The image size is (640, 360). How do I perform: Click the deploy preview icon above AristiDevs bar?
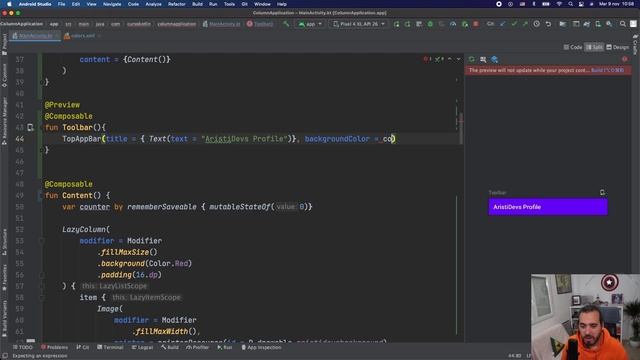pos(602,192)
